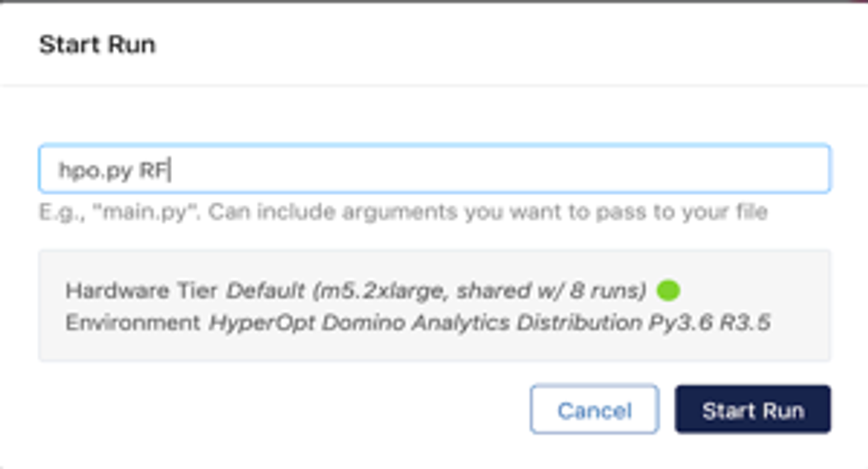Click the example text quoting main.py
Viewport: 868px width, 469px height.
(145, 213)
